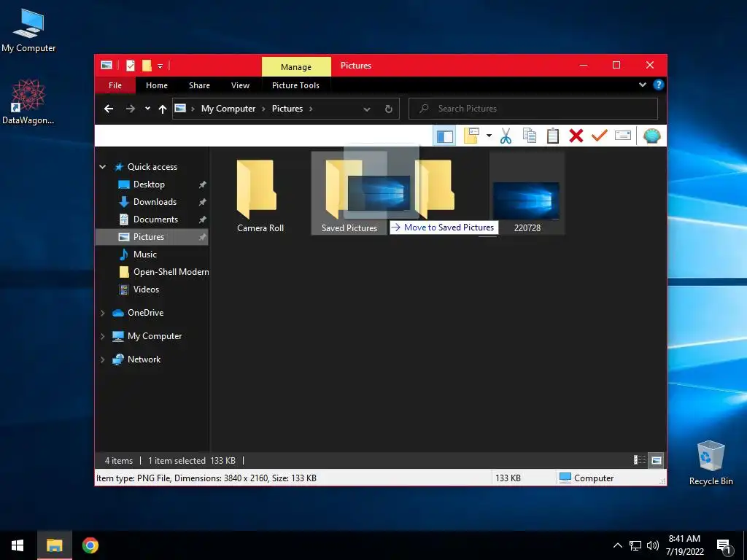The height and width of the screenshot is (560, 747).
Task: Click the My Computer desktop icon
Action: [x=28, y=29]
